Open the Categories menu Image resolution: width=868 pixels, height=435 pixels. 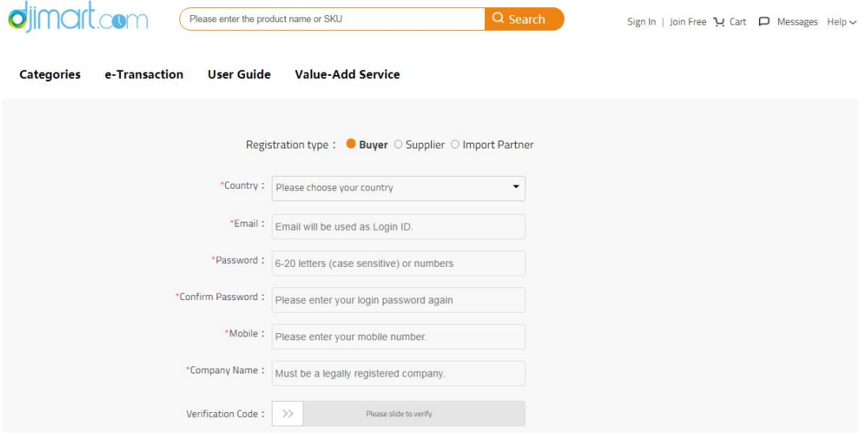(50, 74)
